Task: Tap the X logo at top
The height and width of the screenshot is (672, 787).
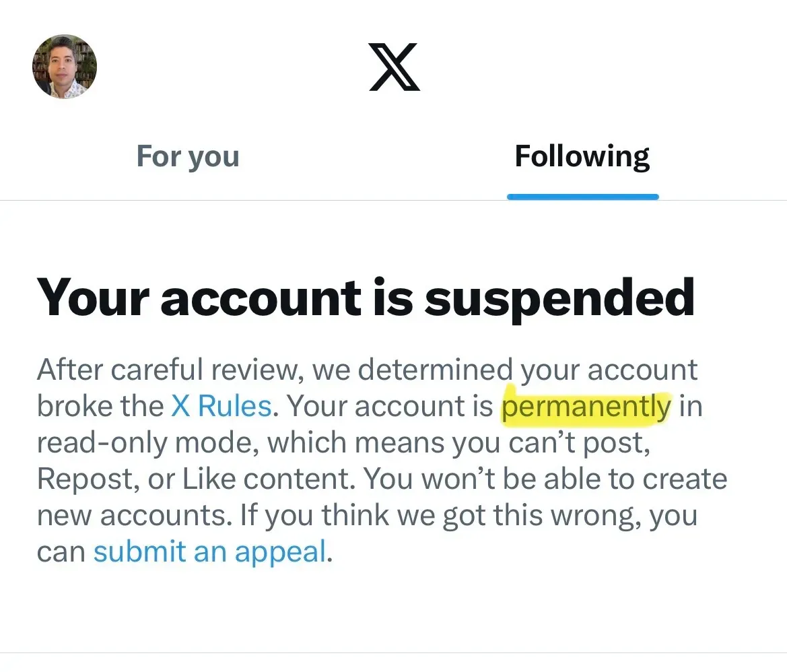Action: (394, 67)
